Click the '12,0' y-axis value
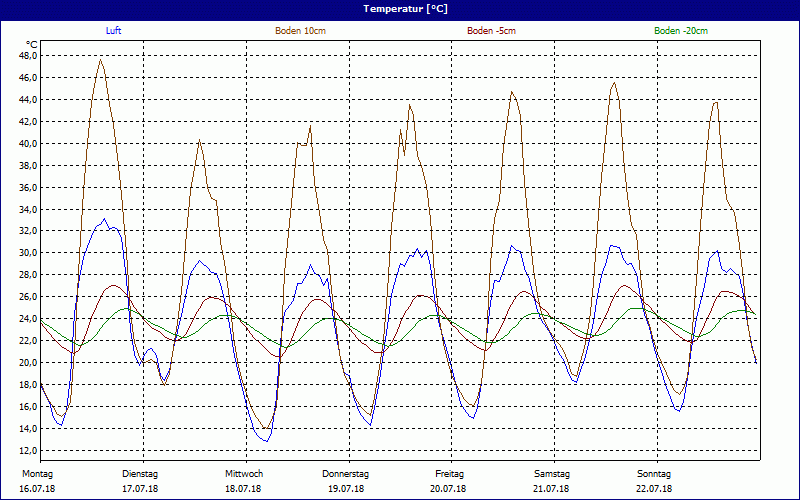The image size is (800, 500). coord(29,450)
